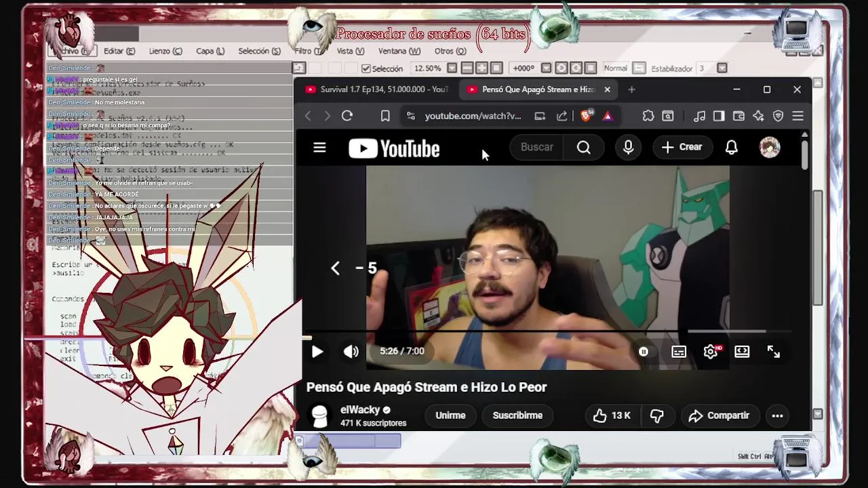868x488 pixels.
Task: Open Leo AI sparkle icon in toolbar
Action: click(758, 116)
